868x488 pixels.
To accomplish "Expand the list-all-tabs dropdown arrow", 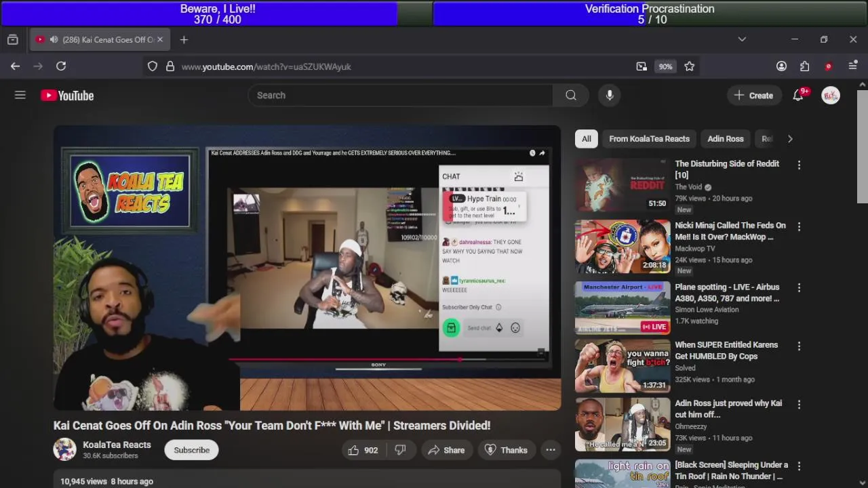I will pyautogui.click(x=742, y=40).
